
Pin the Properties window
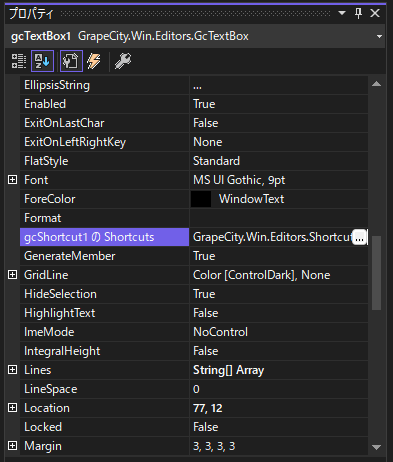358,13
